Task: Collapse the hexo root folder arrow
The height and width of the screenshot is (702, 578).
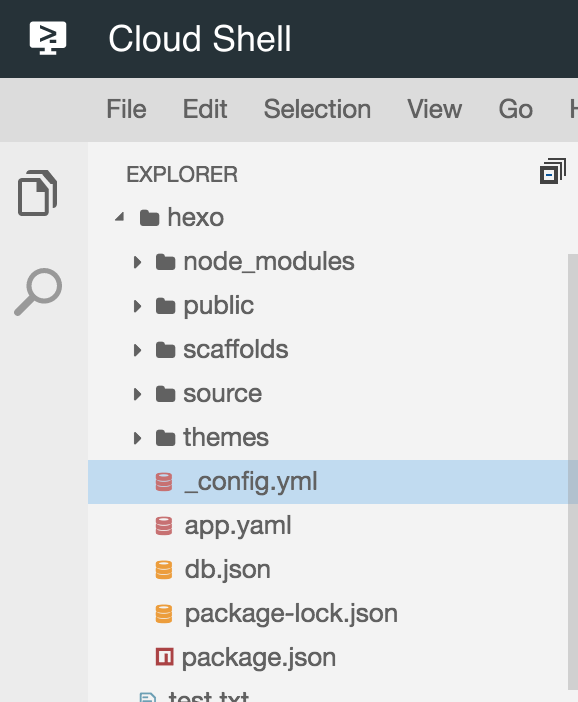Action: pos(120,218)
